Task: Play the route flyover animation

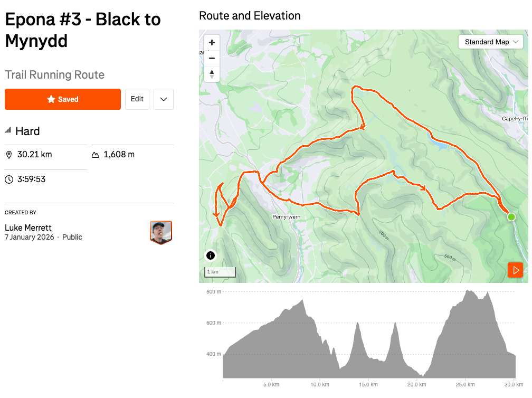Action: (515, 270)
